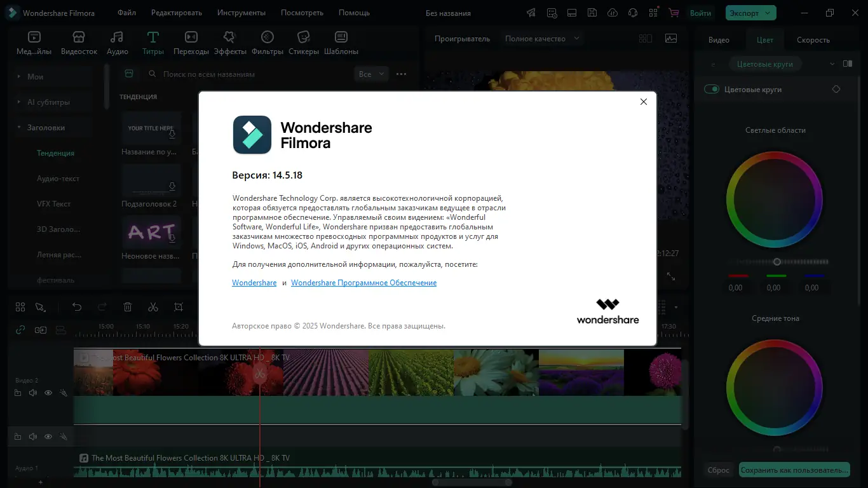This screenshot has width=868, height=488.
Task: Toggle the compare view icon in color panel
Action: tap(848, 64)
